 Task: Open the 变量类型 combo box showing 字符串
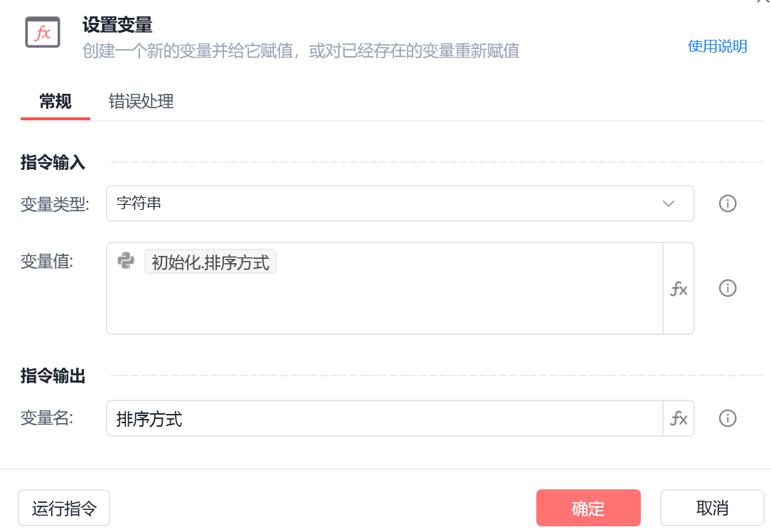[400, 203]
